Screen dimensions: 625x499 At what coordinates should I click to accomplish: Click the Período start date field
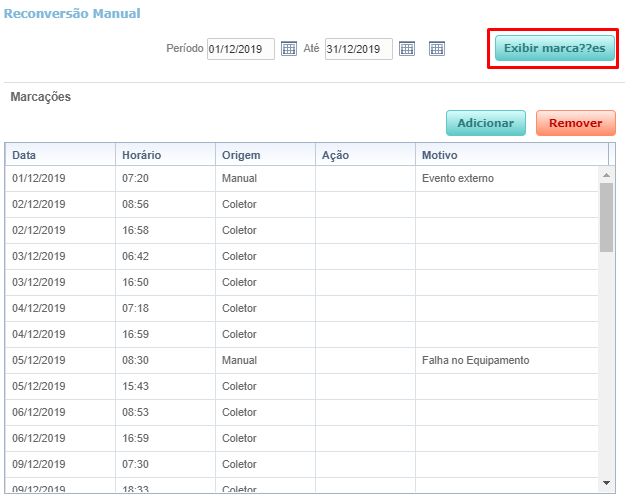coord(240,49)
